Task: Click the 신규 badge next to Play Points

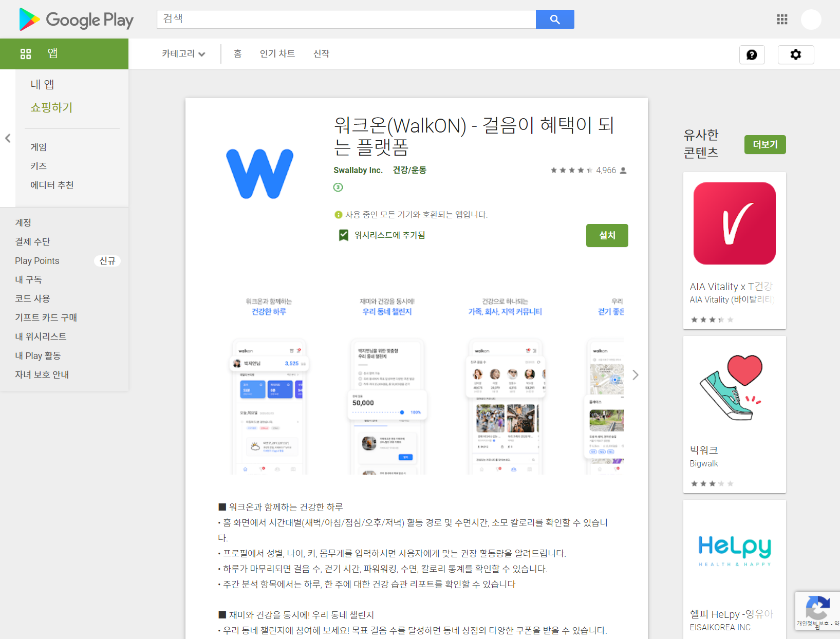Action: 107,261
